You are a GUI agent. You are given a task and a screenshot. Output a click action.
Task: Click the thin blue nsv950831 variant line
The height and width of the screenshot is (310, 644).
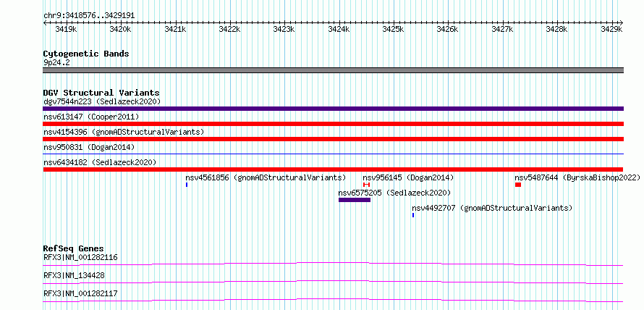click(x=333, y=154)
